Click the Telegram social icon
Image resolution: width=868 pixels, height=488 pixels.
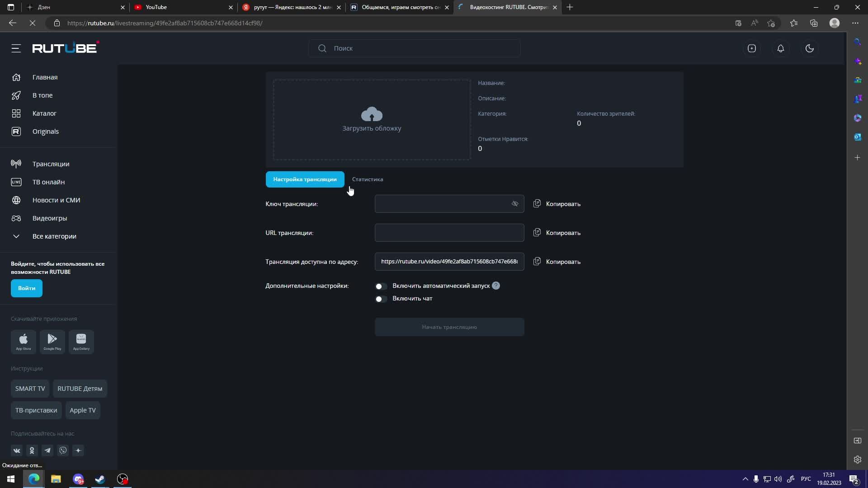pyautogui.click(x=47, y=450)
